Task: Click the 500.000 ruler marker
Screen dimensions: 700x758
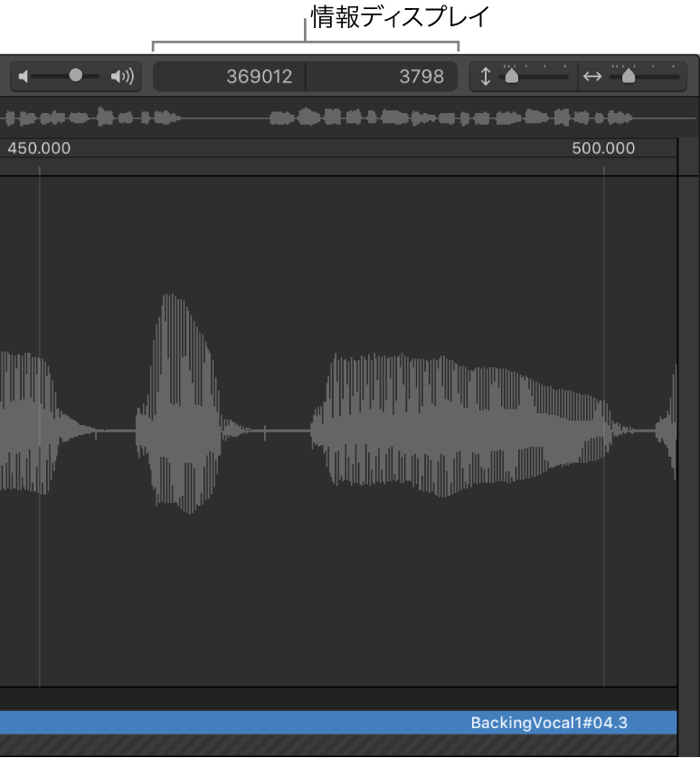Action: 603,148
